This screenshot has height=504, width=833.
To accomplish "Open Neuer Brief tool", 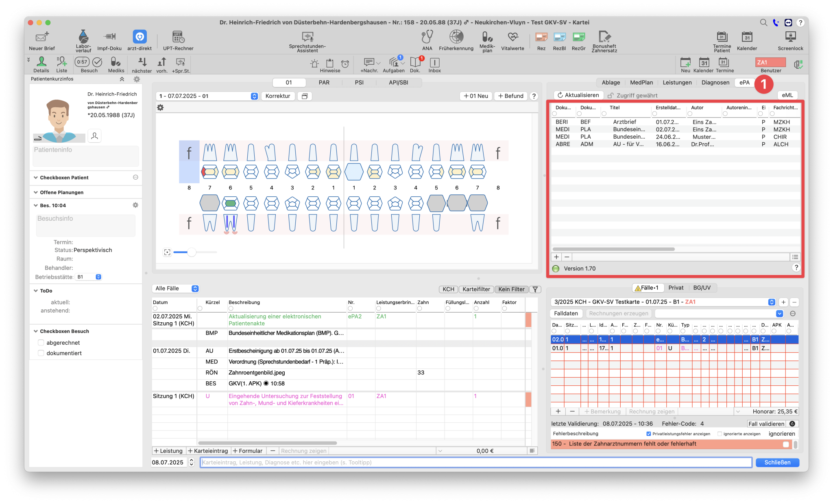I will pos(41,41).
